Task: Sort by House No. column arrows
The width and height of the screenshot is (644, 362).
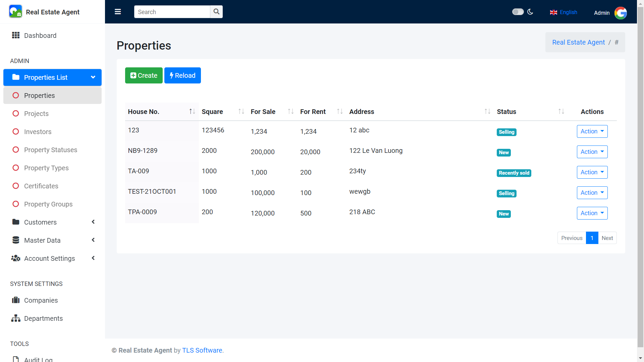Action: click(192, 111)
